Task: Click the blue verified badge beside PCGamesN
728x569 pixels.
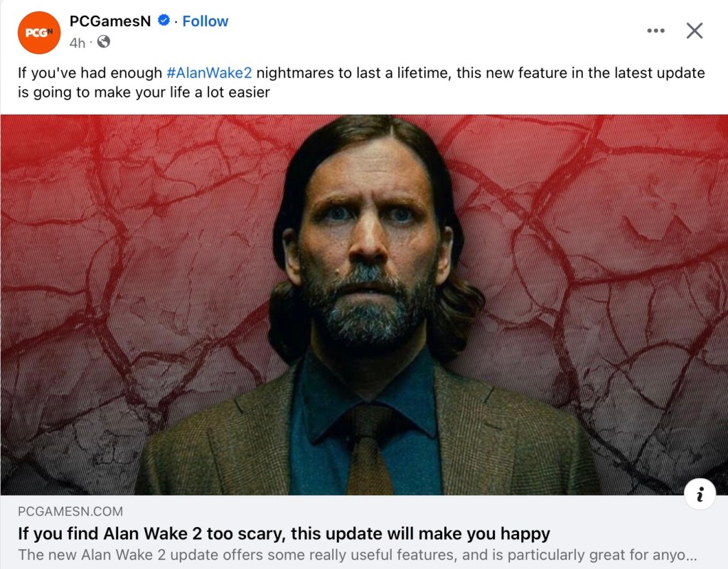Action: click(164, 21)
